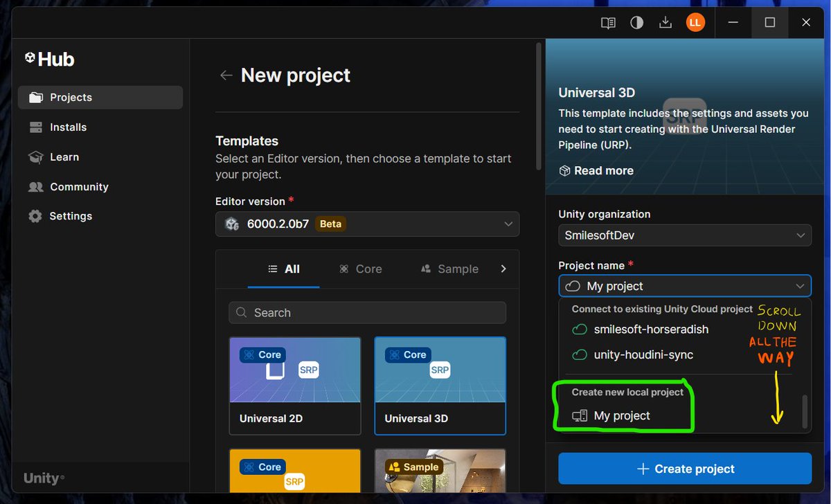The image size is (831, 504).
Task: Select the Sample templates tab
Action: point(450,269)
